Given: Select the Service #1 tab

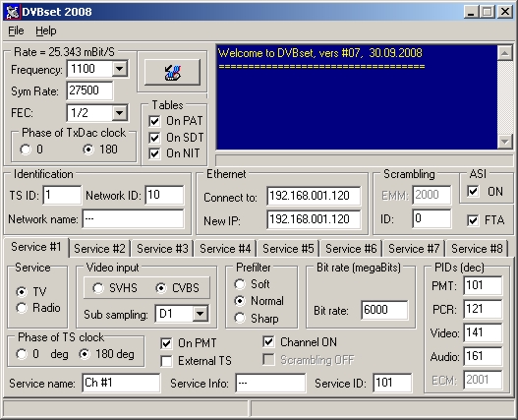Looking at the screenshot, I should [x=36, y=247].
